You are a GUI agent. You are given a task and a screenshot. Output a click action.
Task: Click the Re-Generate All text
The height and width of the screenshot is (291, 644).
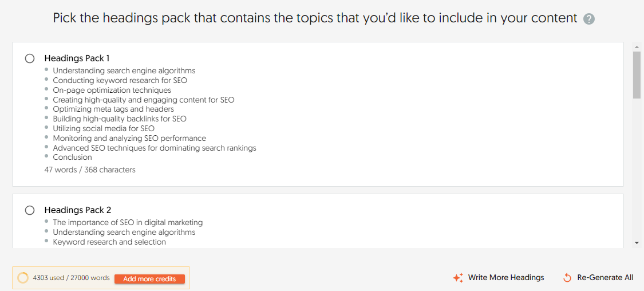tap(605, 278)
